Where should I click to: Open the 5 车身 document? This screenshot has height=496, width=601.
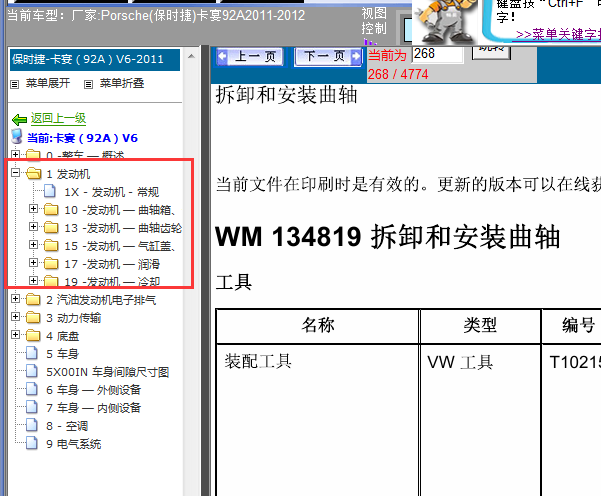62,354
